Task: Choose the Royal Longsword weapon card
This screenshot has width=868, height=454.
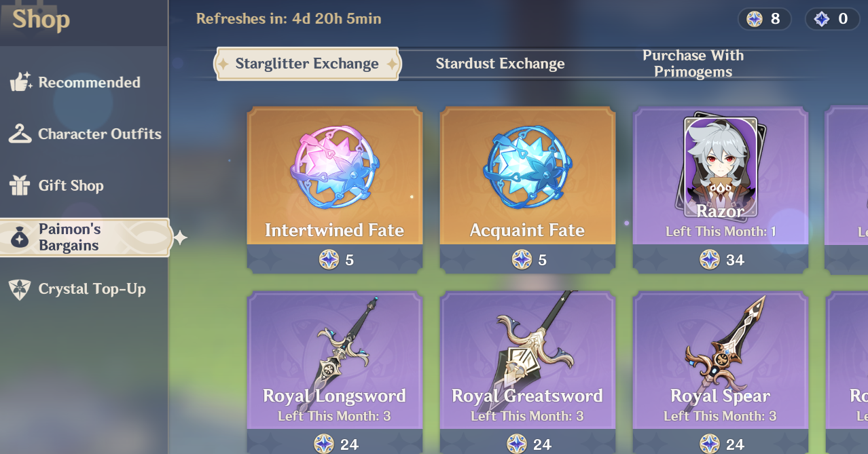Action: point(335,373)
